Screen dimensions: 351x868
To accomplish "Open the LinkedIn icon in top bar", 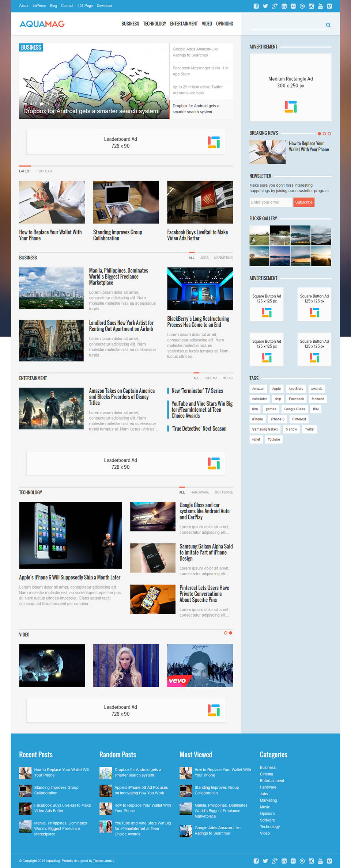I will coord(284,6).
